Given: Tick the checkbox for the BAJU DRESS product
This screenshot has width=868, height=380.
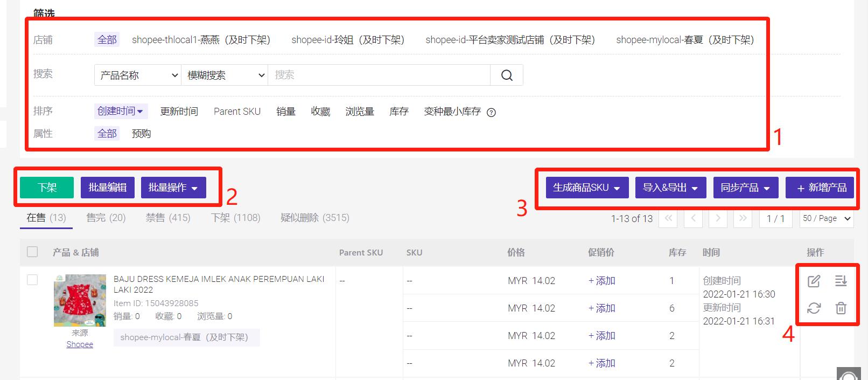Looking at the screenshot, I should (x=32, y=279).
